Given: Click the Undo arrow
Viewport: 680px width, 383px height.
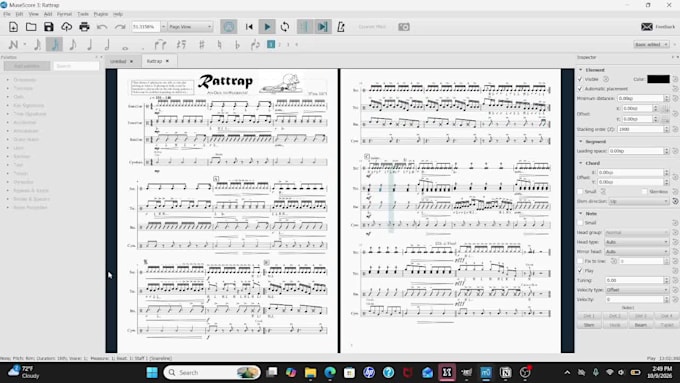Looking at the screenshot, I should [x=102, y=27].
